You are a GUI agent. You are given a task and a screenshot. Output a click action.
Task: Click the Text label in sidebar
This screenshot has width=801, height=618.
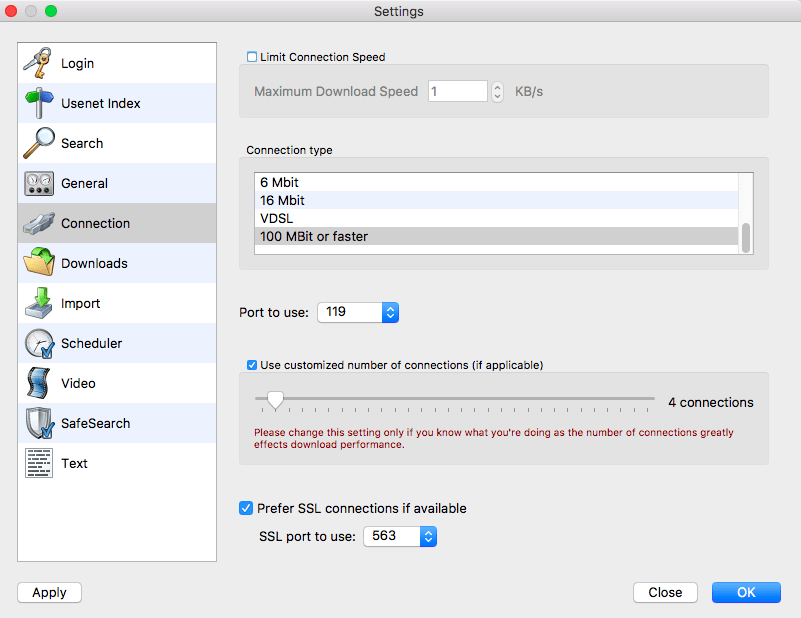coord(75,463)
